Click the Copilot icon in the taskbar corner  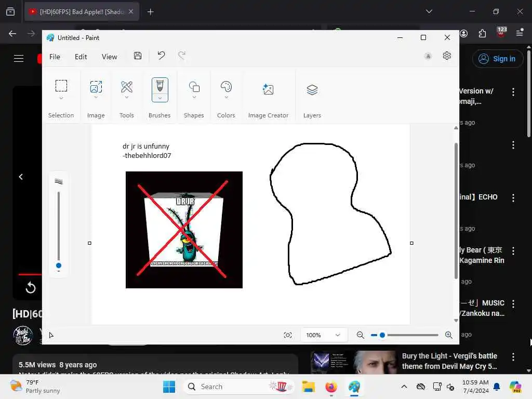[x=515, y=387]
